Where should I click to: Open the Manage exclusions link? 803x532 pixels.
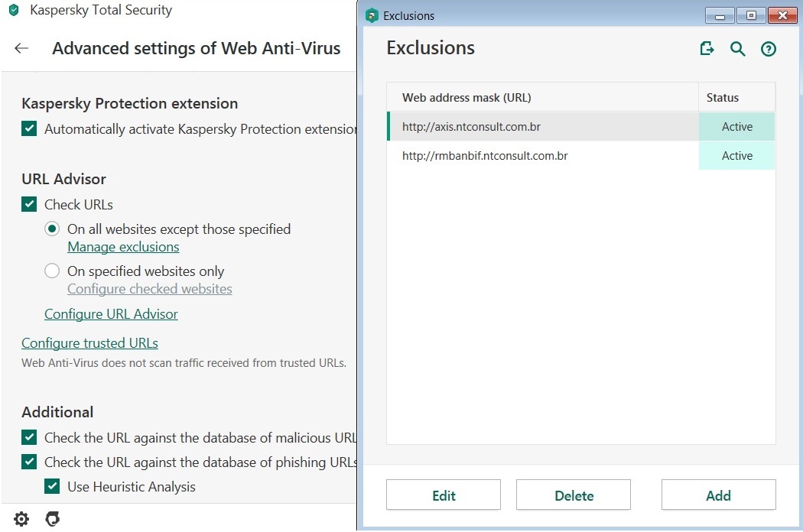[123, 247]
